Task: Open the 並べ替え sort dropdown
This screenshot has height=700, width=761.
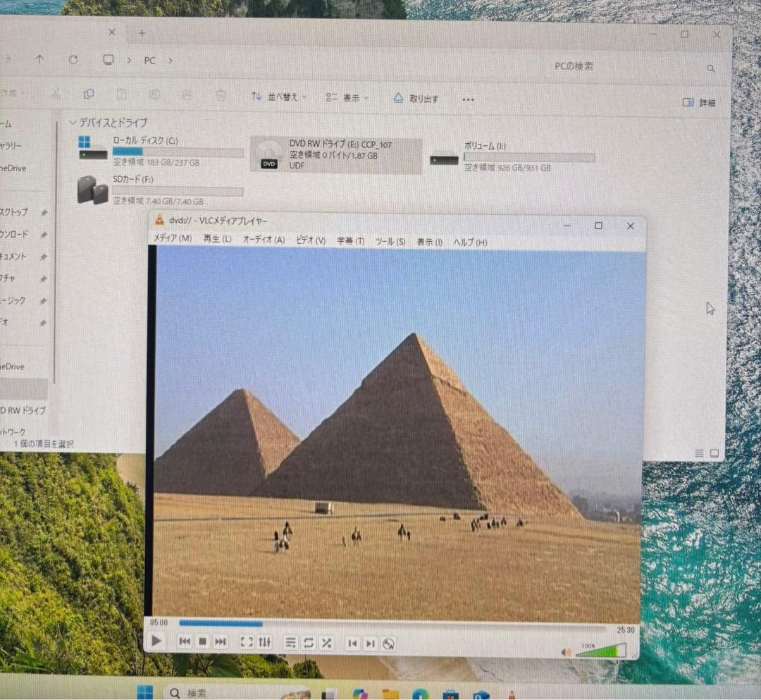Action: (279, 97)
